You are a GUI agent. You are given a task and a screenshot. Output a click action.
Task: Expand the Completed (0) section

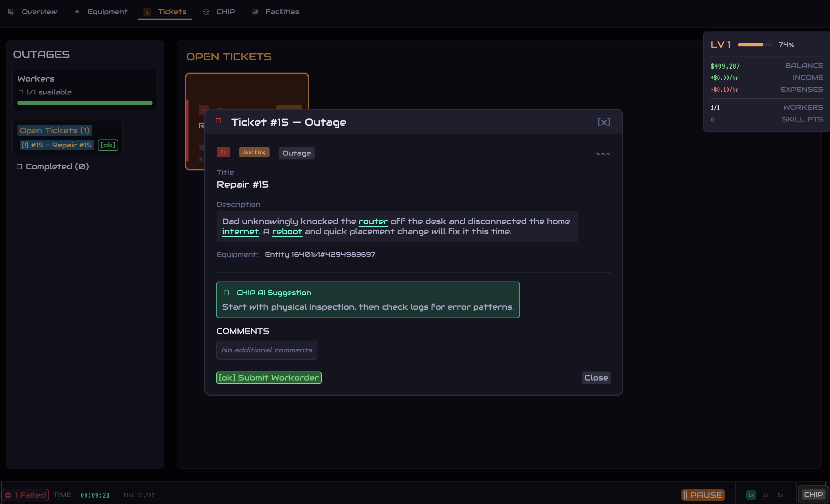coord(53,167)
